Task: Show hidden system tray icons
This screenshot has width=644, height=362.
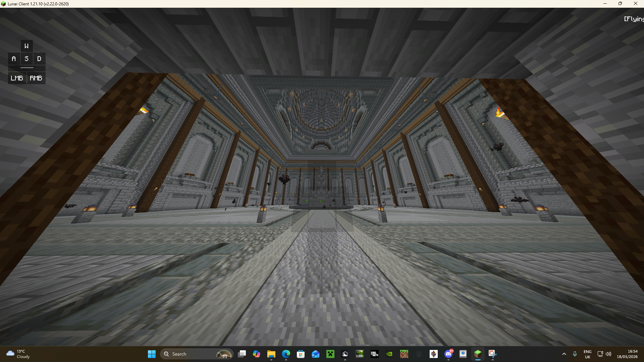Action: pos(564,354)
